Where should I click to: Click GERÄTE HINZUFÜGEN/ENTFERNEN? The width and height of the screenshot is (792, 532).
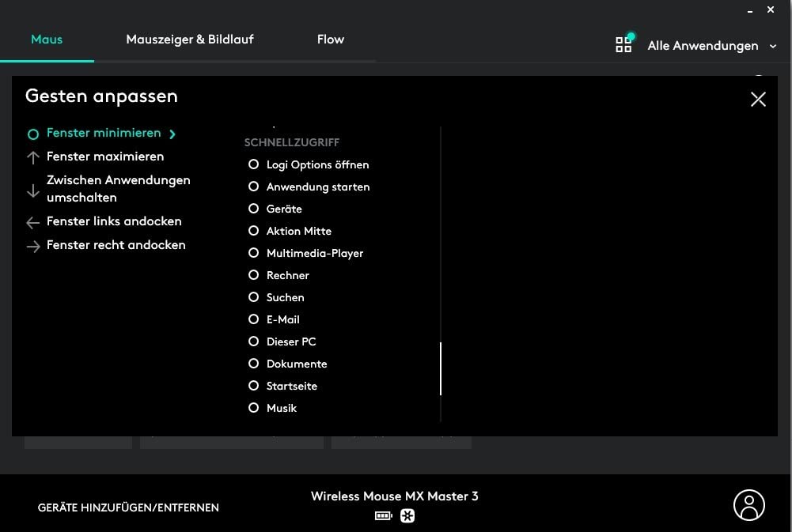pos(128,507)
